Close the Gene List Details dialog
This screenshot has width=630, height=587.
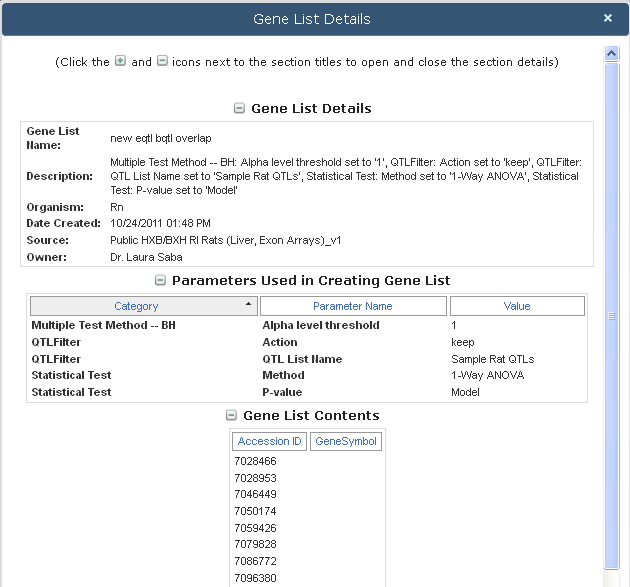[608, 18]
